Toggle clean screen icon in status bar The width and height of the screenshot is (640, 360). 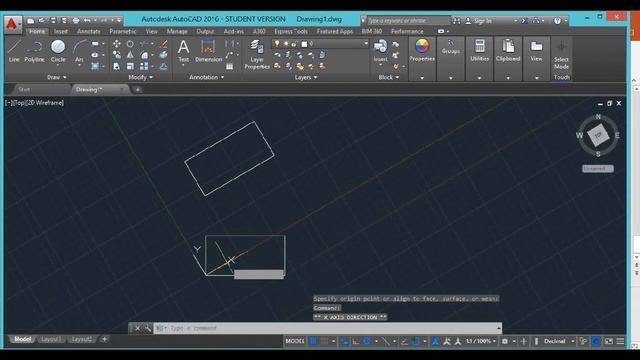(x=609, y=341)
